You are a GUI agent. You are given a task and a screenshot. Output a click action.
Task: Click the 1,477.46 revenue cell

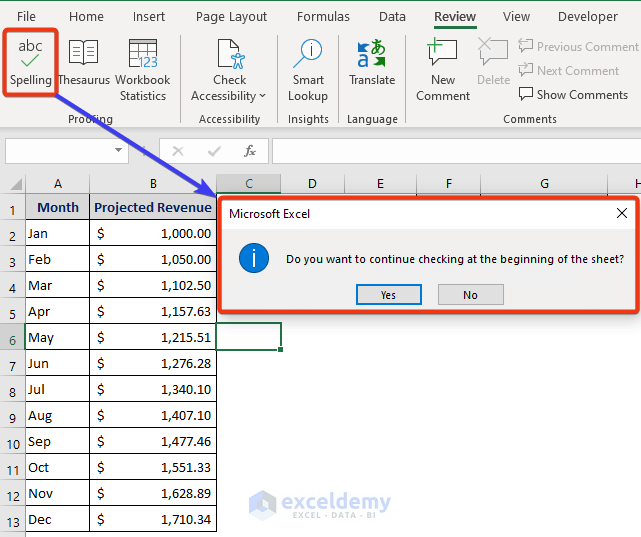153,441
